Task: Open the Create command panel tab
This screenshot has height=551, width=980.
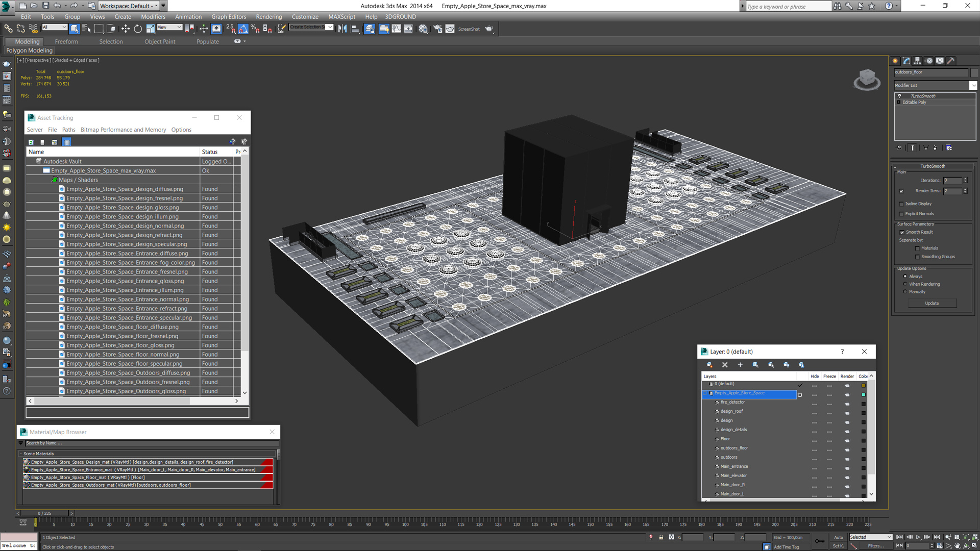Action: [895, 61]
